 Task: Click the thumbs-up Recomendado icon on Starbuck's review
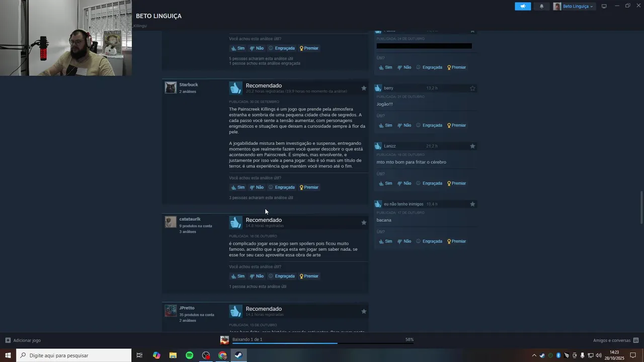point(235,88)
